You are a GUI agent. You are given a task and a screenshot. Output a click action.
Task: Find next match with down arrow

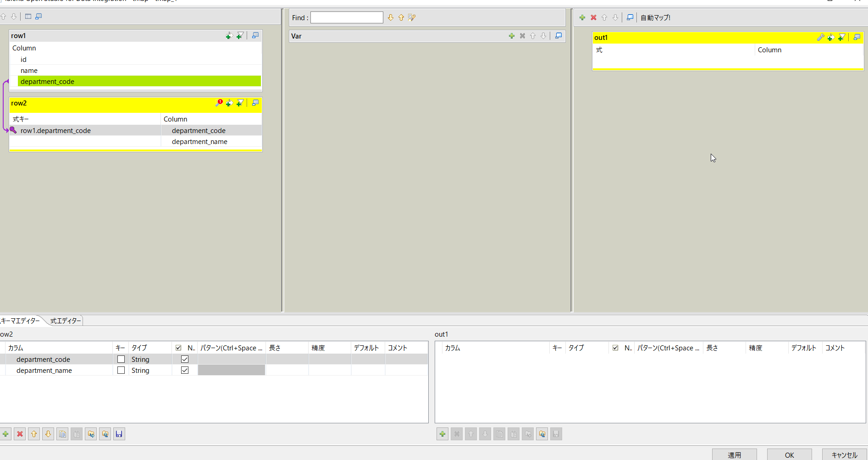(391, 17)
